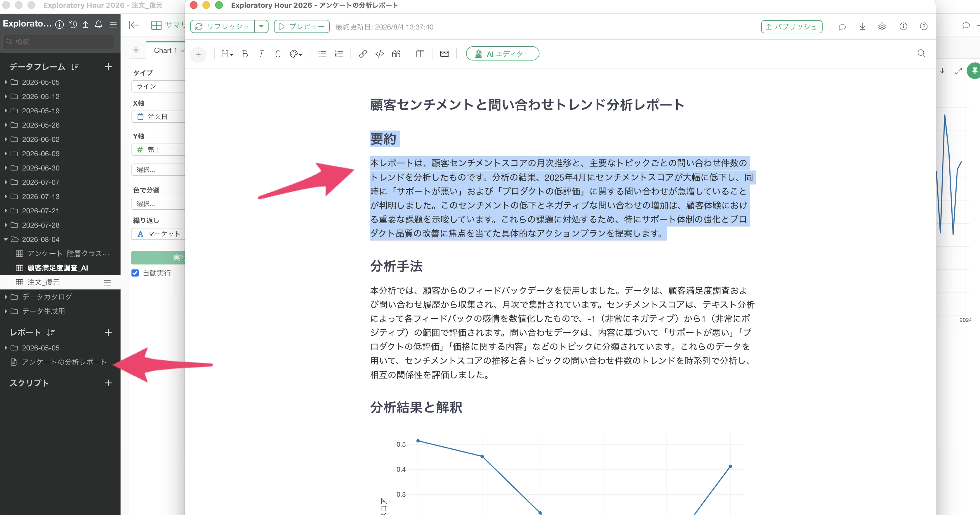Viewport: 980px width, 515px height.
Task: Open the AI エディター
Action: (502, 54)
